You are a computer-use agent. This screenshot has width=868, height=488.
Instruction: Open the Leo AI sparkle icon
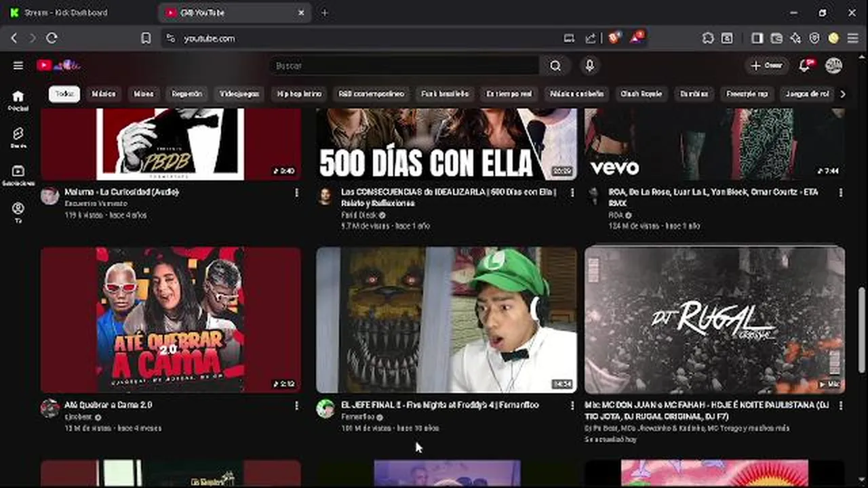pos(795,39)
